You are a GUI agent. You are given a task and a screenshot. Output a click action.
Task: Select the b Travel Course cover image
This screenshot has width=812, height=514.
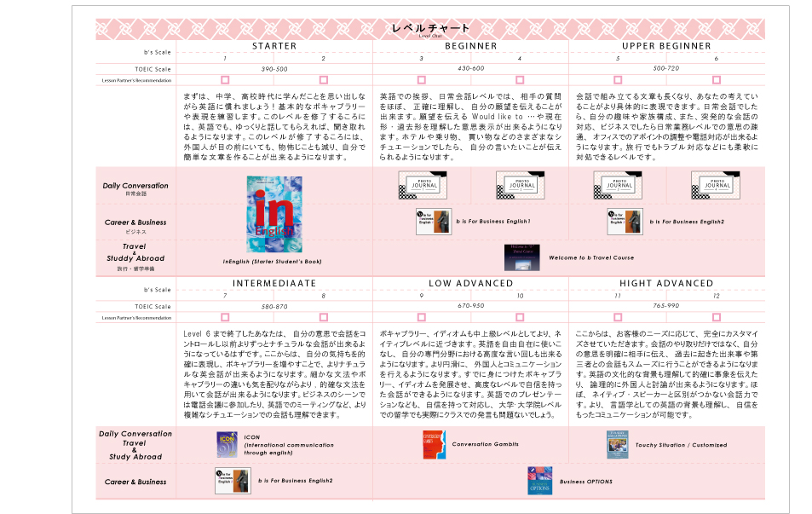tap(522, 257)
